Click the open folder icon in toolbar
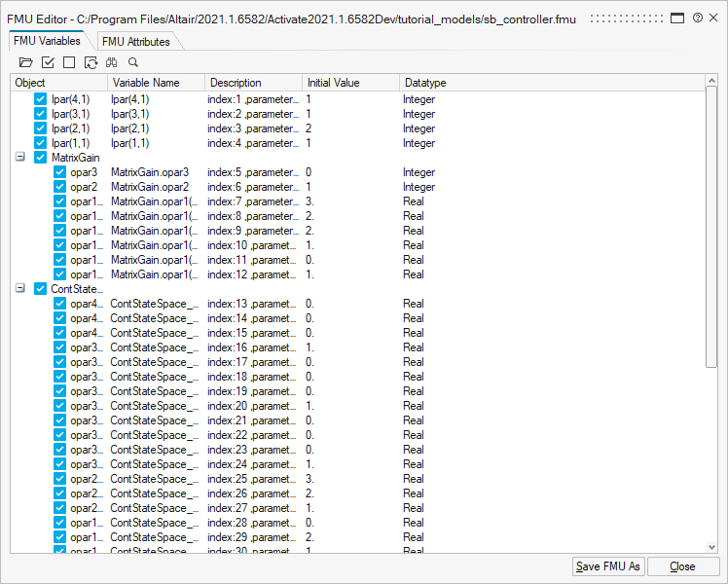The height and width of the screenshot is (584, 728). (25, 62)
